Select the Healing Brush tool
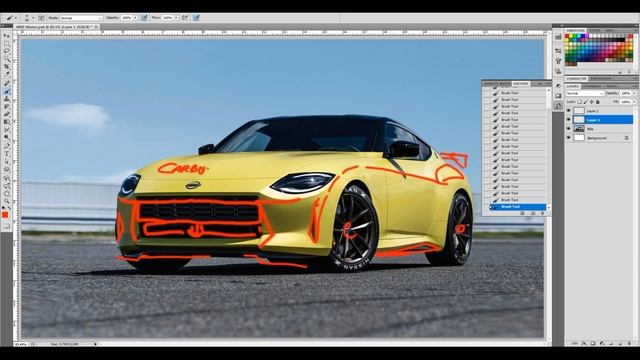640x360 pixels. coord(7,84)
